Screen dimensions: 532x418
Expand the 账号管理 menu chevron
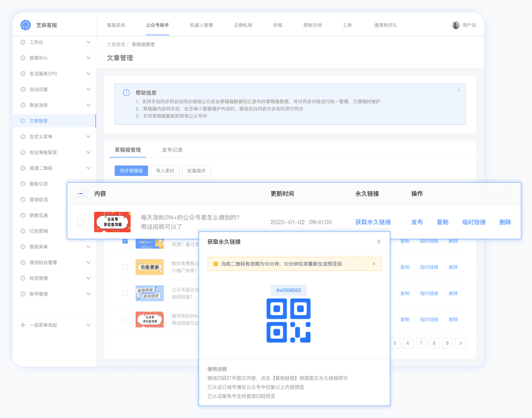tap(88, 294)
